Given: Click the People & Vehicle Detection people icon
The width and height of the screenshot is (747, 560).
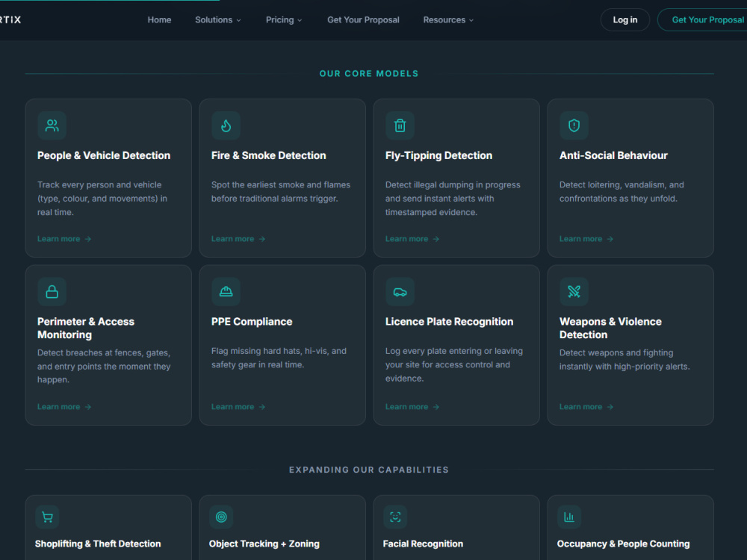Looking at the screenshot, I should 52,125.
